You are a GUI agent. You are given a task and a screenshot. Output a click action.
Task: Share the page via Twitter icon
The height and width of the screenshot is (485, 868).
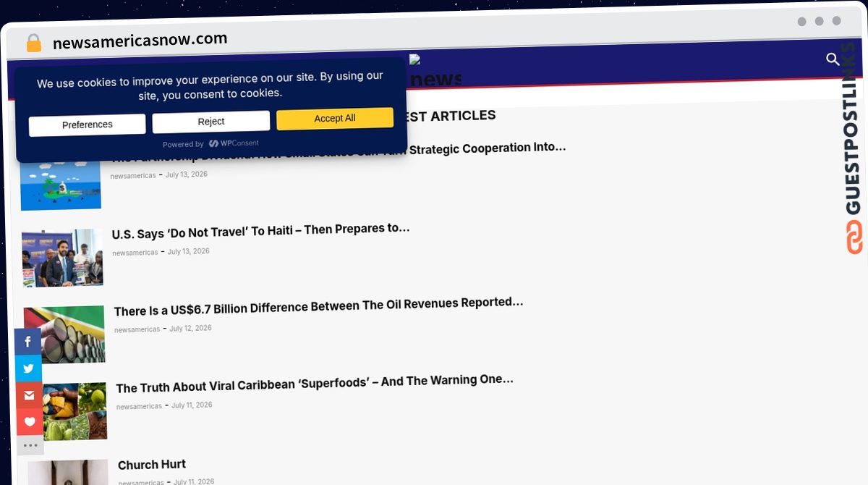pos(29,368)
